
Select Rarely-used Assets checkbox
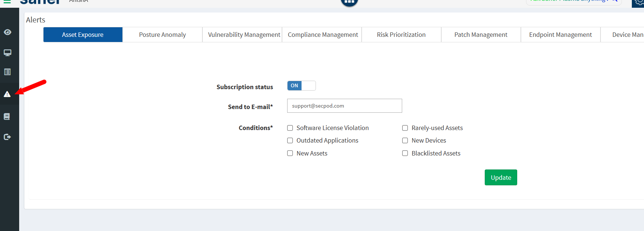coord(405,128)
